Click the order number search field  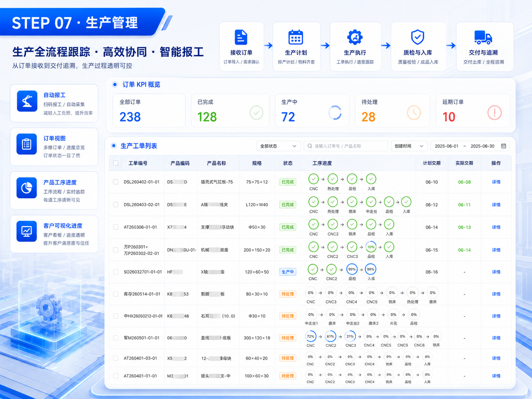tap(346, 146)
